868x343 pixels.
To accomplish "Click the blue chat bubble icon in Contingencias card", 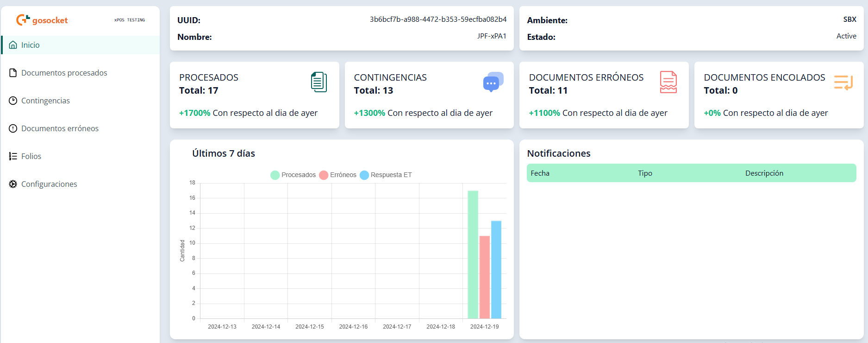I will 493,82.
